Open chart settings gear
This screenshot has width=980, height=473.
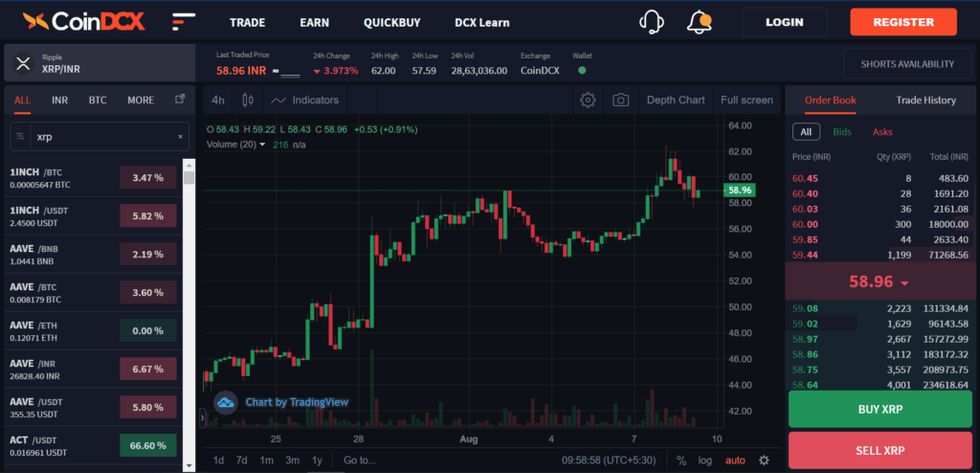click(x=588, y=101)
